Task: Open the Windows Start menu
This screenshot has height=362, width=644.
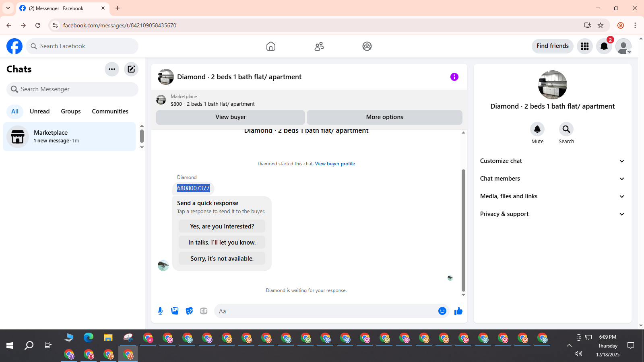Action: pyautogui.click(x=10, y=346)
